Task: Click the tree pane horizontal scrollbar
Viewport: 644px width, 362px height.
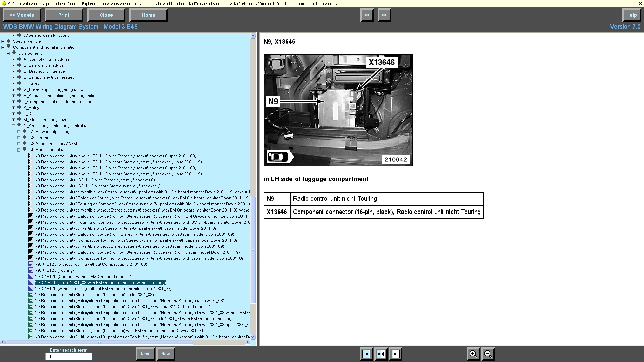Action: pos(99,342)
